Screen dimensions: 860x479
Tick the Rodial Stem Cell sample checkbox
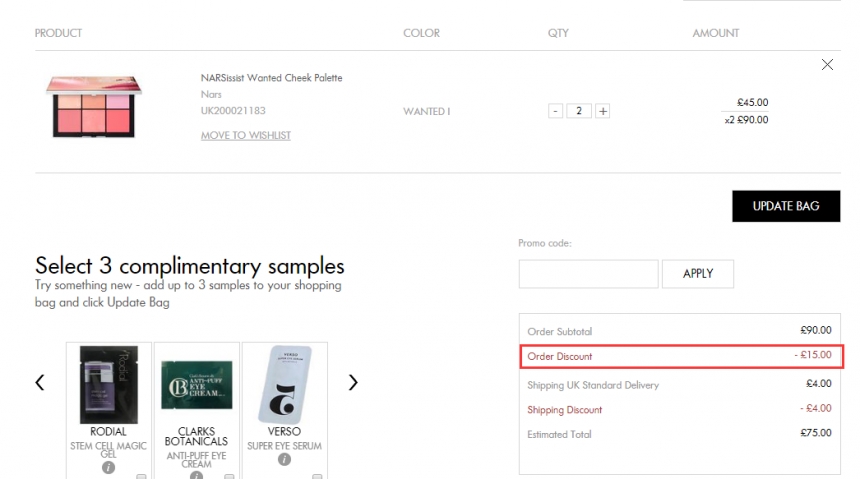(141, 476)
